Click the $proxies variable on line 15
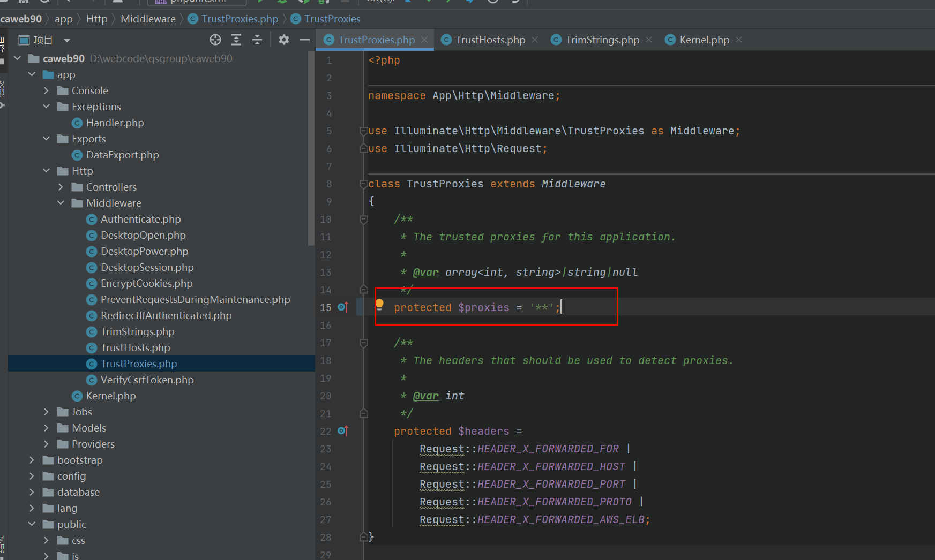The width and height of the screenshot is (935, 560). pyautogui.click(x=484, y=307)
